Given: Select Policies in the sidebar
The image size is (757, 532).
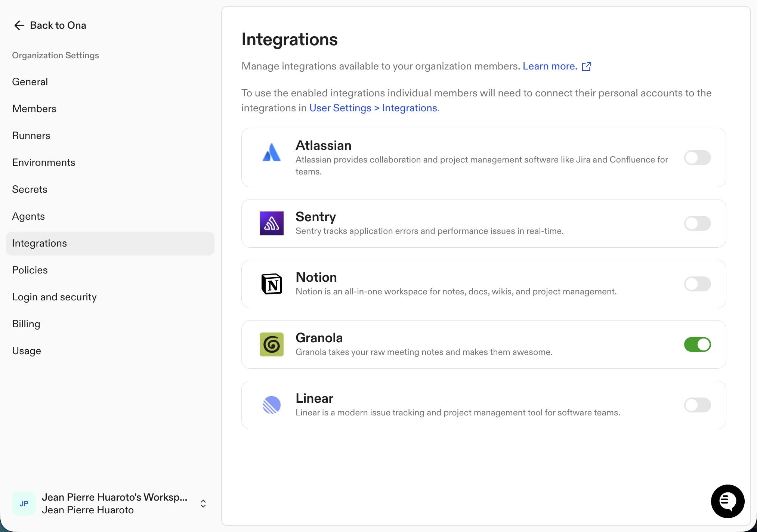Looking at the screenshot, I should tap(30, 270).
